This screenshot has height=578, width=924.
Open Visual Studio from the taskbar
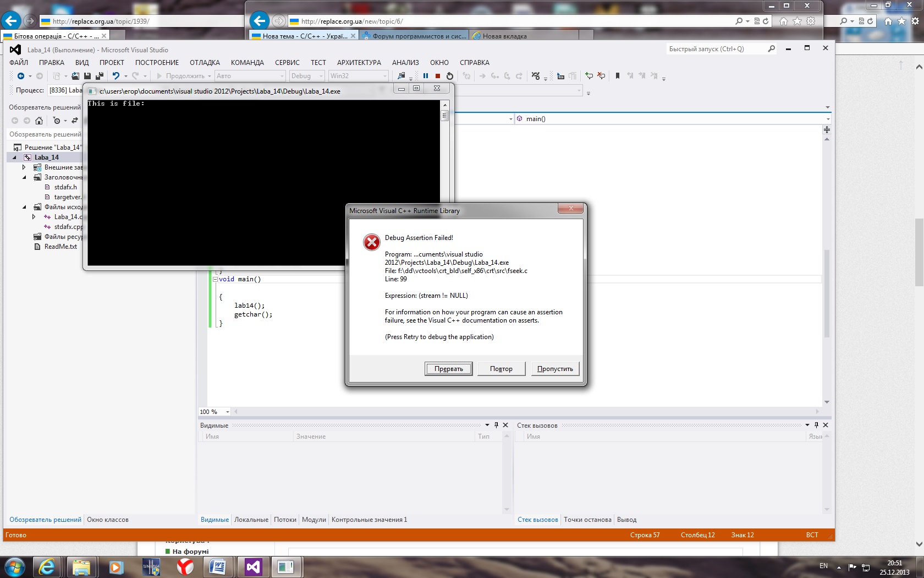click(253, 567)
